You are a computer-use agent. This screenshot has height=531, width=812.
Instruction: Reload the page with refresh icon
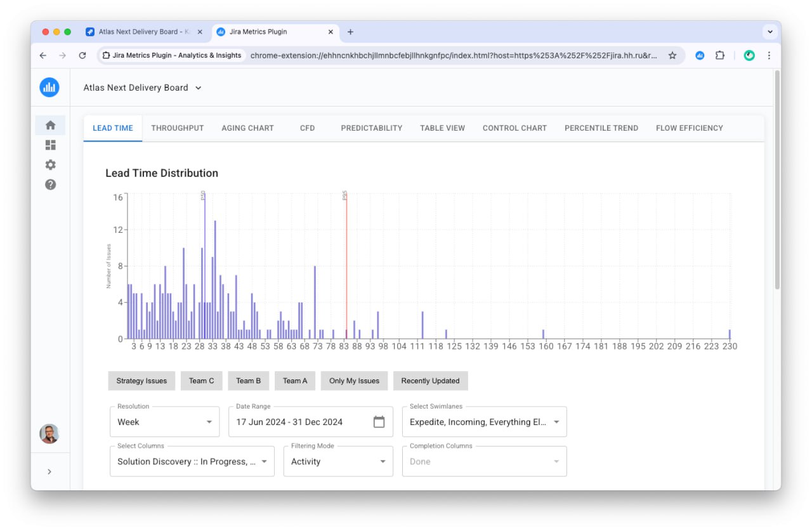click(82, 55)
